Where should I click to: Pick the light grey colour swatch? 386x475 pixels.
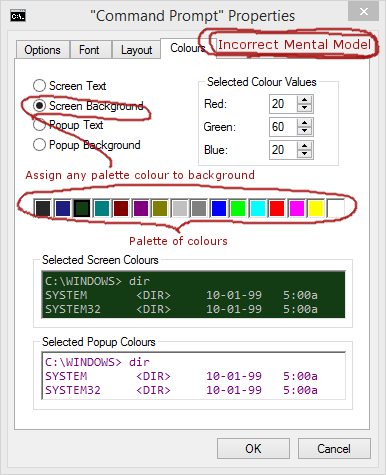click(180, 208)
